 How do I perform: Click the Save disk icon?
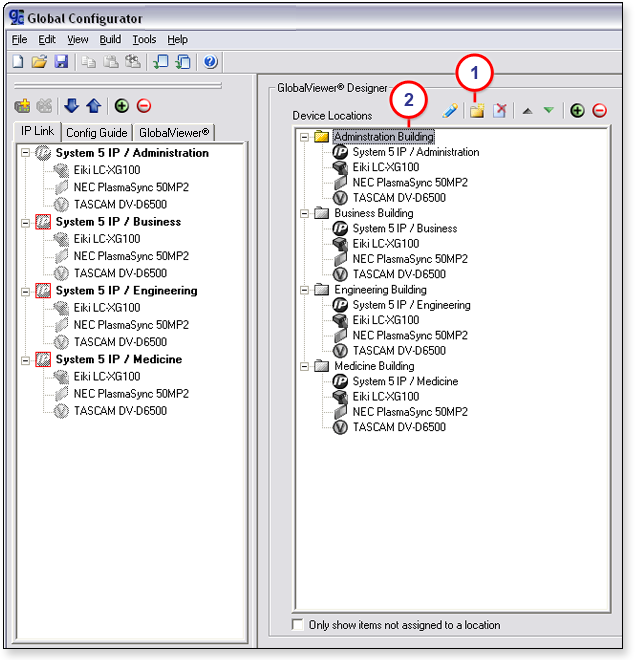coord(60,62)
